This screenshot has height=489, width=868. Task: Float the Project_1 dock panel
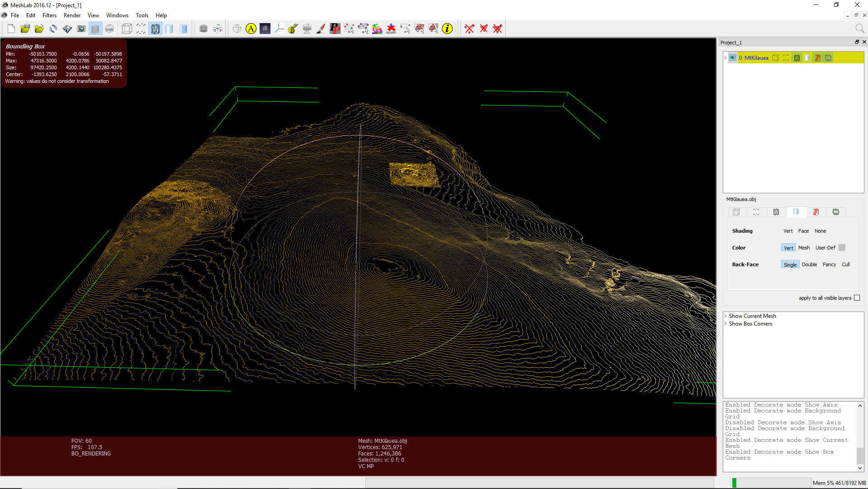857,42
